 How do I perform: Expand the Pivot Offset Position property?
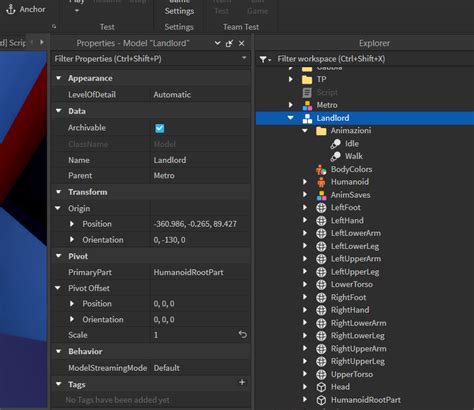coord(72,303)
